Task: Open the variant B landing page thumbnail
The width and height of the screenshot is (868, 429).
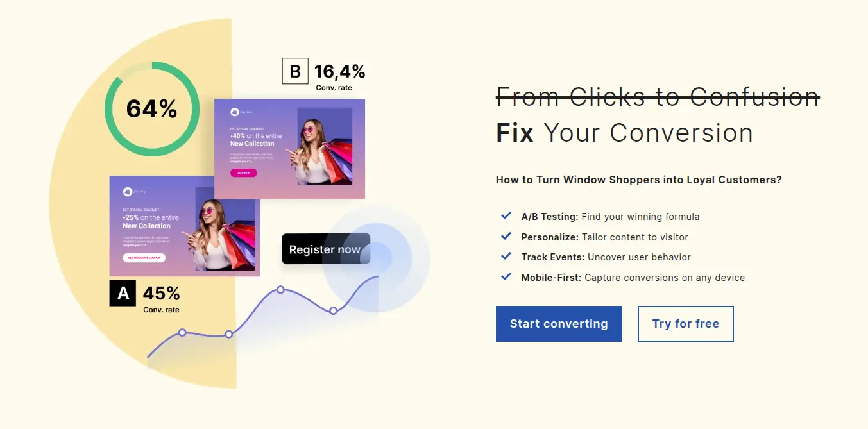Action: pos(290,147)
